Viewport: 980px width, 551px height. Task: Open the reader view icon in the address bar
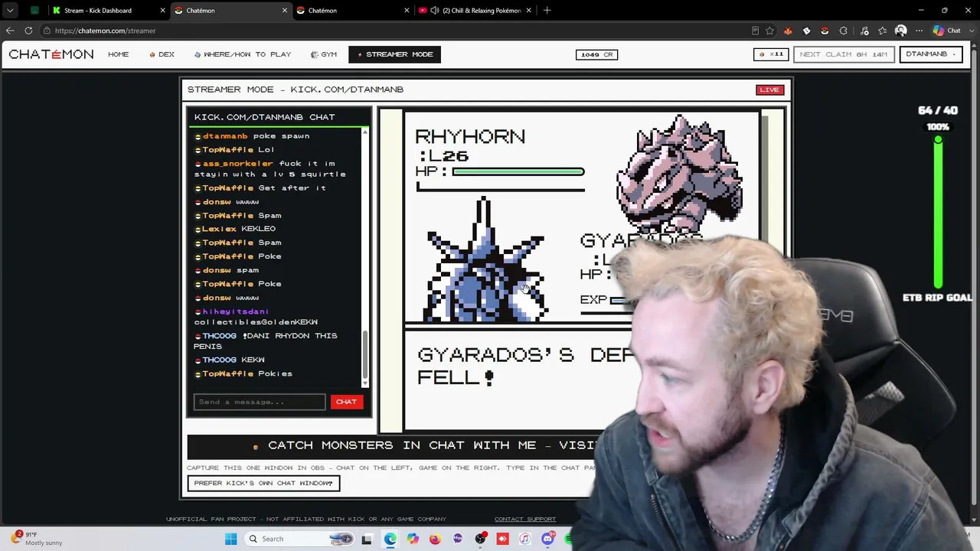point(755,31)
